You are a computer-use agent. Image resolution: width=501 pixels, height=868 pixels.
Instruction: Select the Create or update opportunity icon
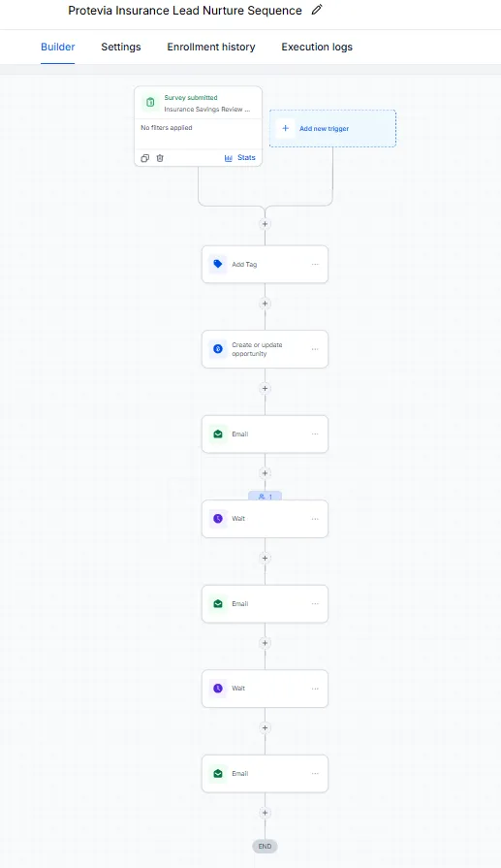click(x=218, y=349)
